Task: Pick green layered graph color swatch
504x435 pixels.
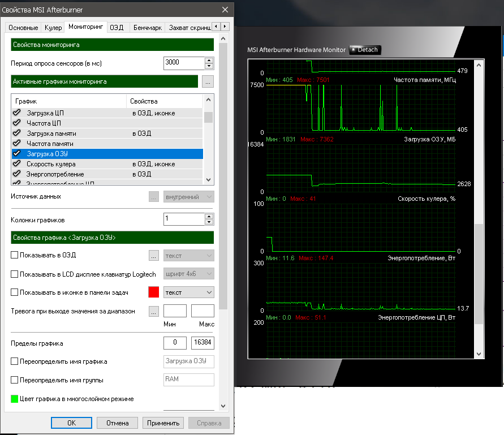Action: click(15, 399)
